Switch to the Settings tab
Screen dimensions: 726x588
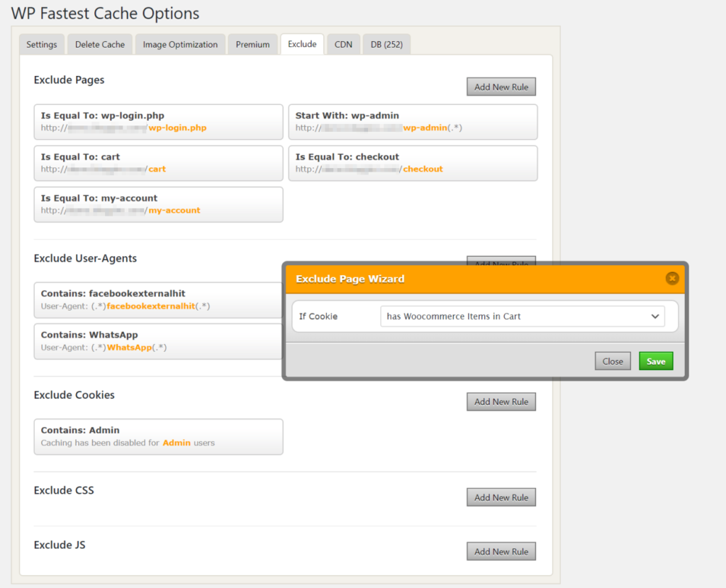tap(41, 44)
